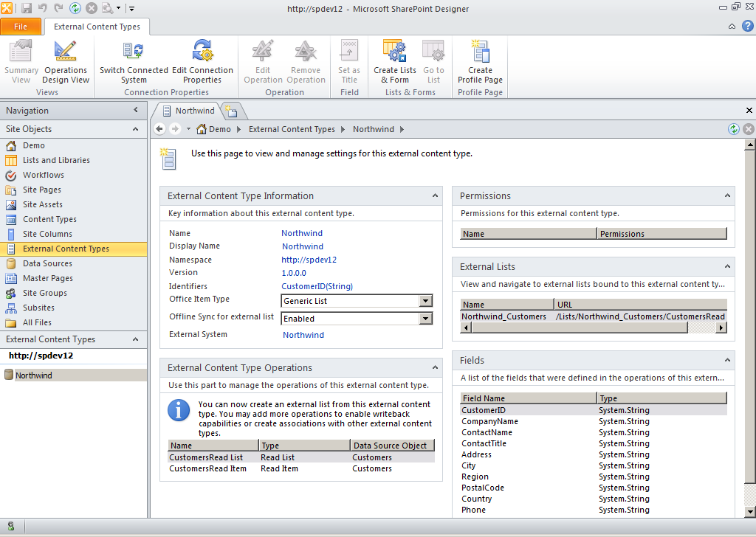Select the Northwind_Customers external list row
Viewport: 756px width, 537px height.
[x=594, y=316]
